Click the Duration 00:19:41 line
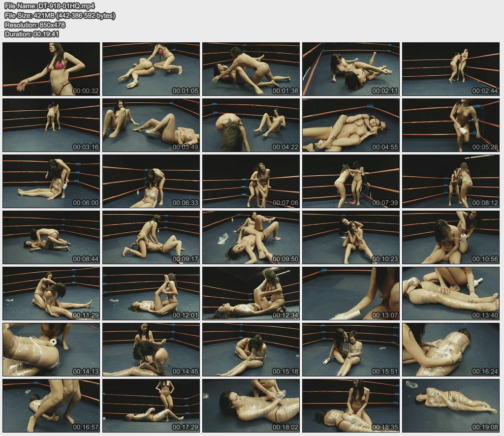The width and height of the screenshot is (504, 436). click(31, 34)
